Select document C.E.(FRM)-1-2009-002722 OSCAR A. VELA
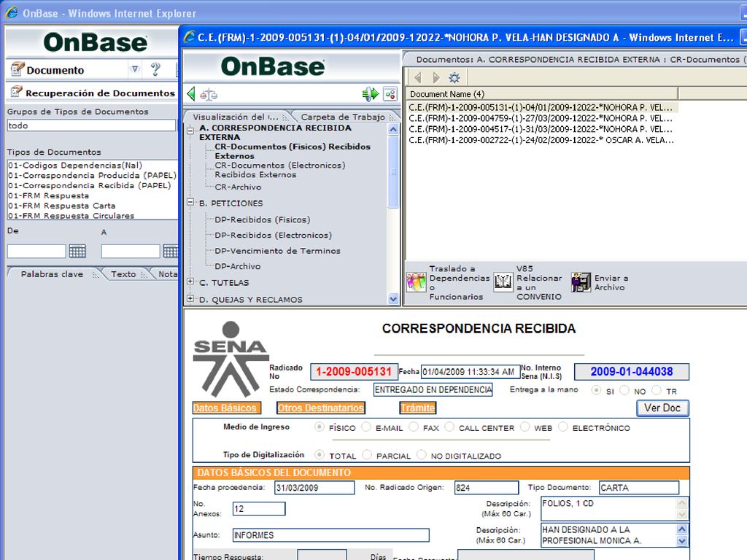This screenshot has height=560, width=747. coord(541,140)
